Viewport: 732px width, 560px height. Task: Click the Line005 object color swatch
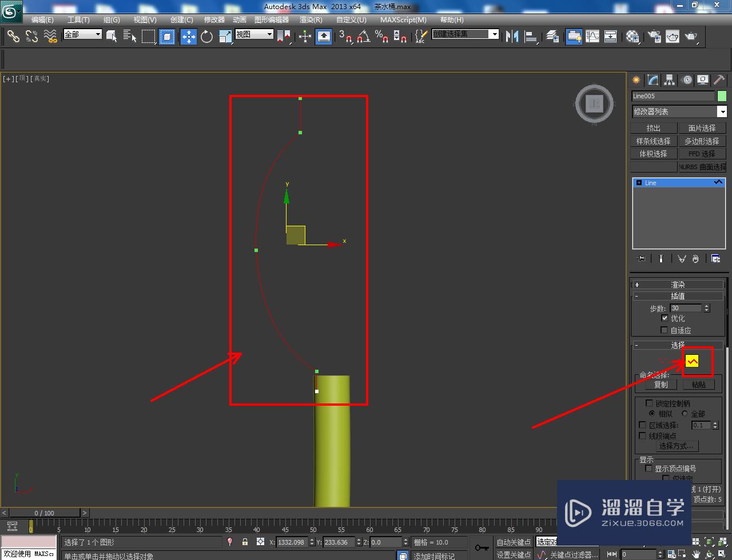pyautogui.click(x=722, y=96)
